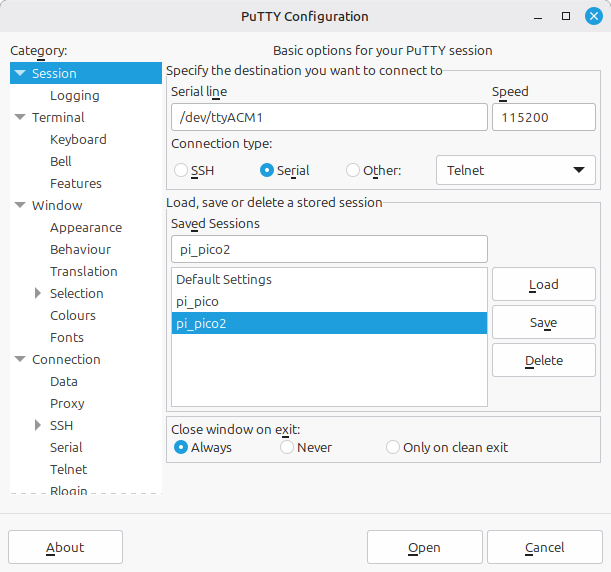
Task: Open the Telnet connection type dropdown
Action: tap(516, 170)
